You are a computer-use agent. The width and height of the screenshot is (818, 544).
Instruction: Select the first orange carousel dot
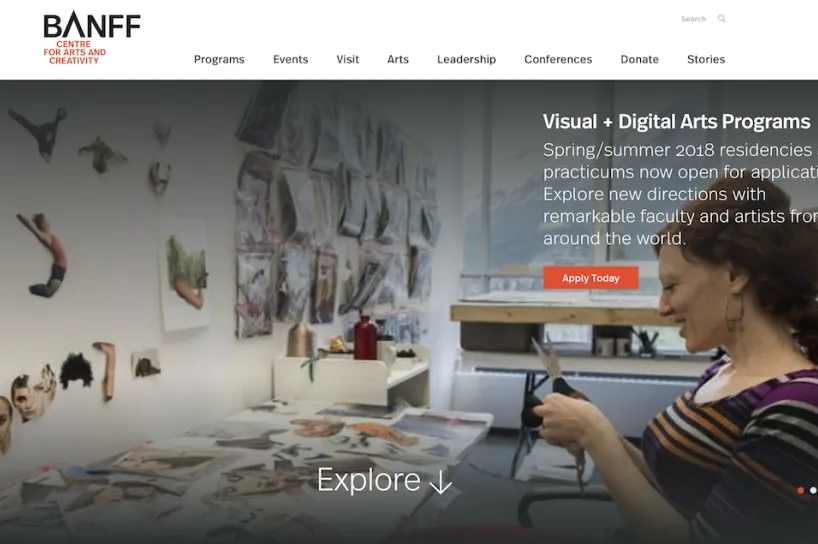[x=801, y=490]
